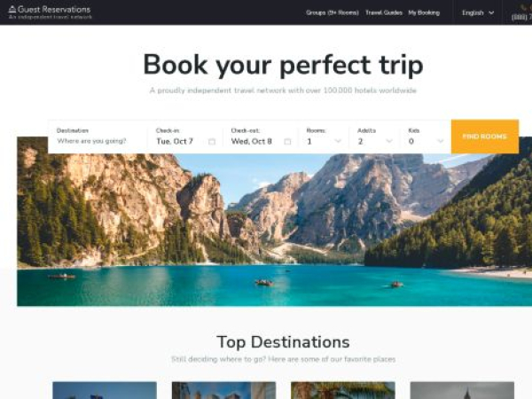This screenshot has height=399, width=532.
Task: Open Travel Guides menu link
Action: [x=384, y=13]
